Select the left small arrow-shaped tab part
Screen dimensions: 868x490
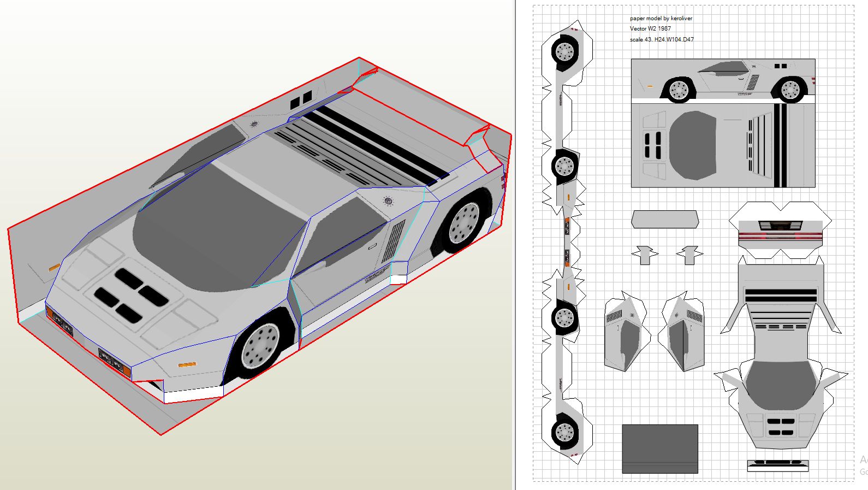645,255
